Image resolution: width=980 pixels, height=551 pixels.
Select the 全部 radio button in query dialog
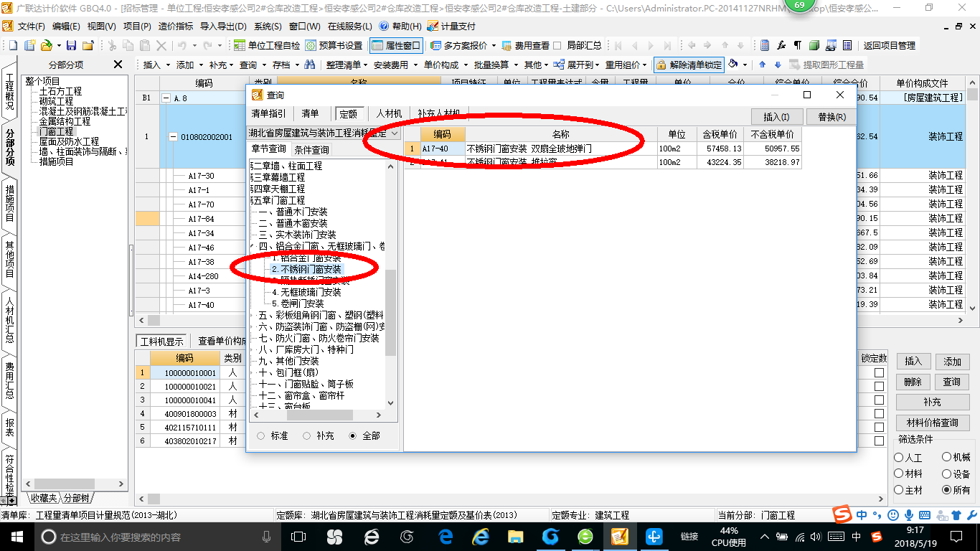tap(352, 435)
